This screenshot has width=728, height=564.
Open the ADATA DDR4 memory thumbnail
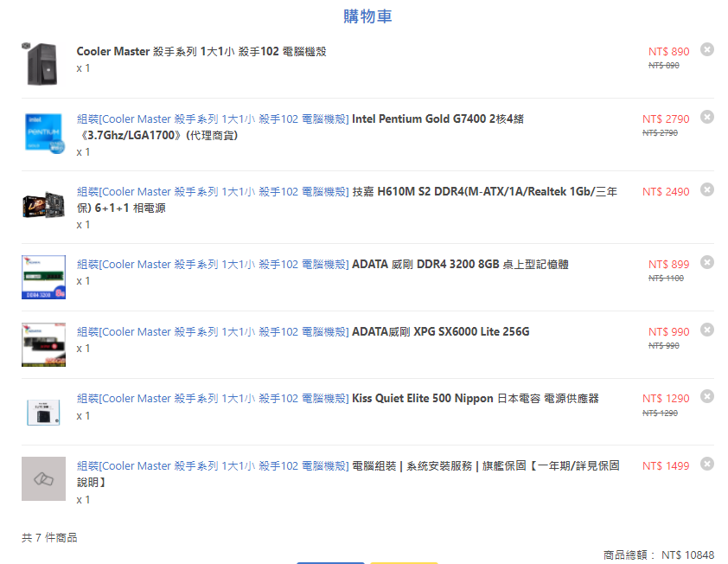point(43,277)
